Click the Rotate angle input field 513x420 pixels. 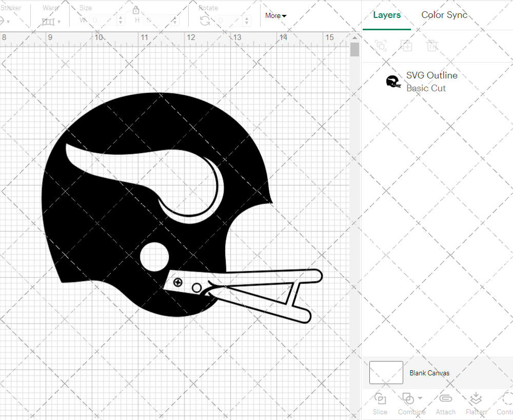point(229,21)
